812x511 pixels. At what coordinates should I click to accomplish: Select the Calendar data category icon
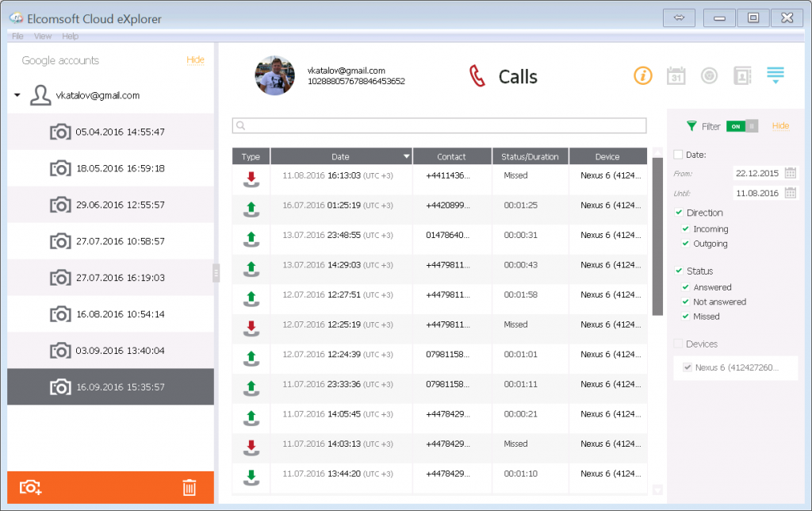click(676, 75)
